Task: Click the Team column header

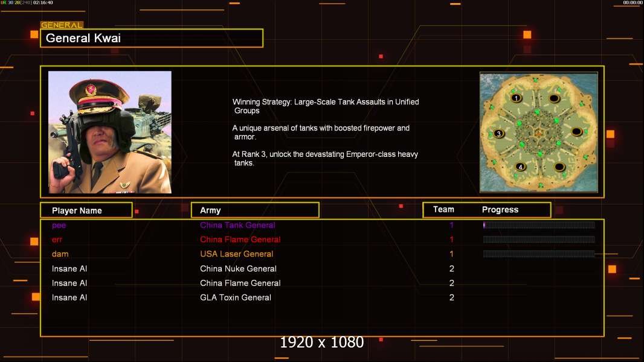Action: (443, 209)
